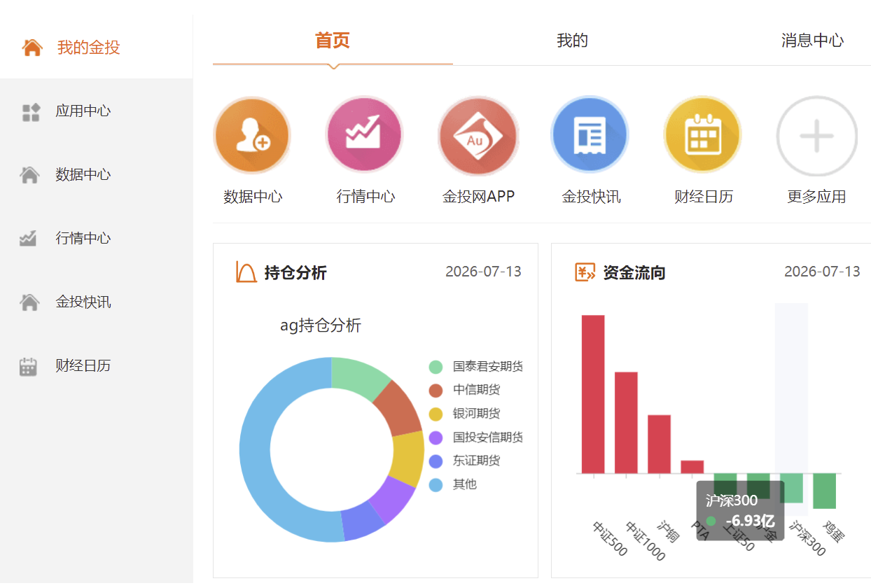This screenshot has height=588, width=871.
Task: Launch the 金投网APP Au icon
Action: pos(478,135)
